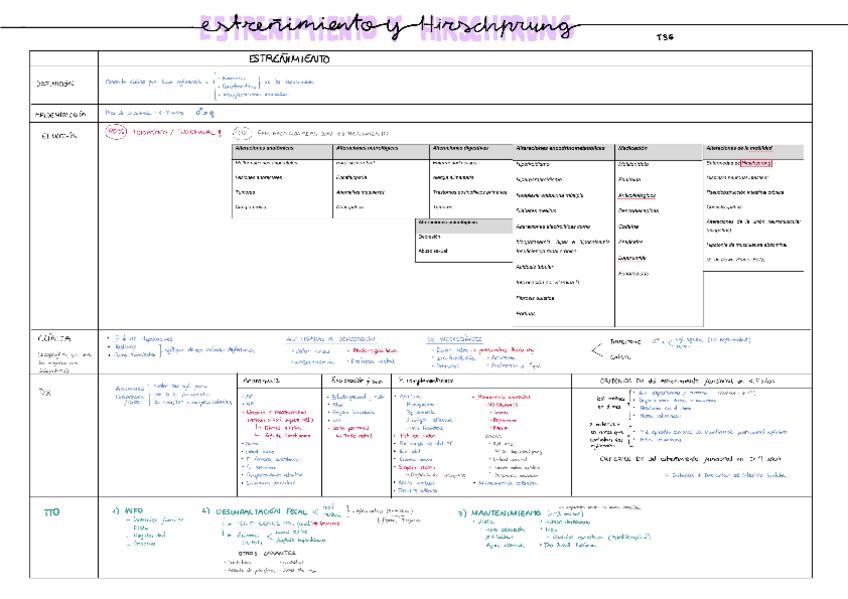Click the 'ESTREÑIMIENTO' table heading
The height and width of the screenshot is (599, 848).
[x=289, y=59]
